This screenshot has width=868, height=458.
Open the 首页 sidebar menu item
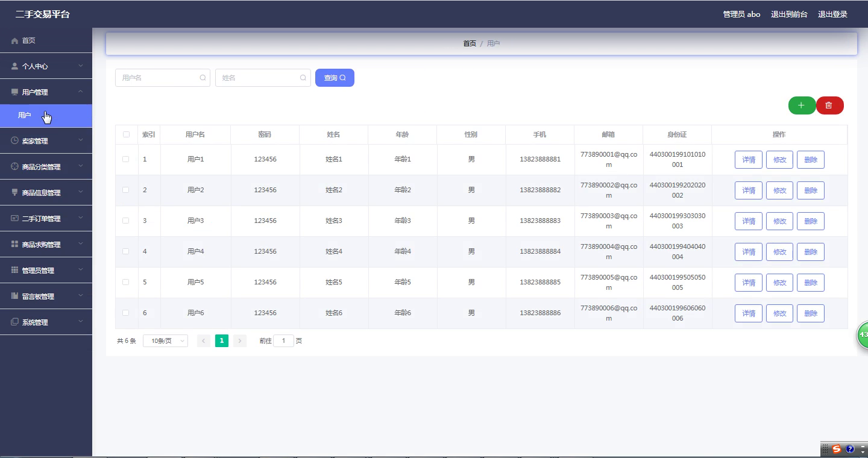tap(46, 40)
